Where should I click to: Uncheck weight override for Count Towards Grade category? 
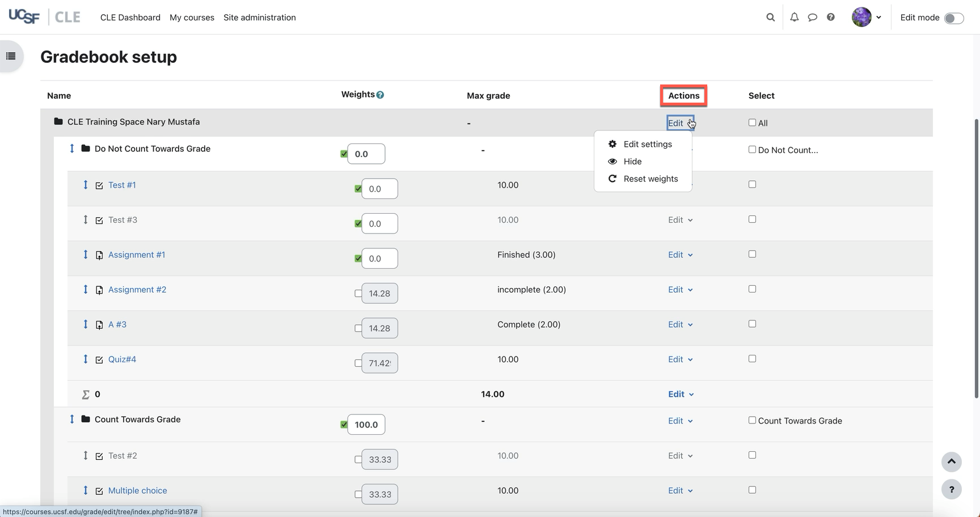coord(344,425)
